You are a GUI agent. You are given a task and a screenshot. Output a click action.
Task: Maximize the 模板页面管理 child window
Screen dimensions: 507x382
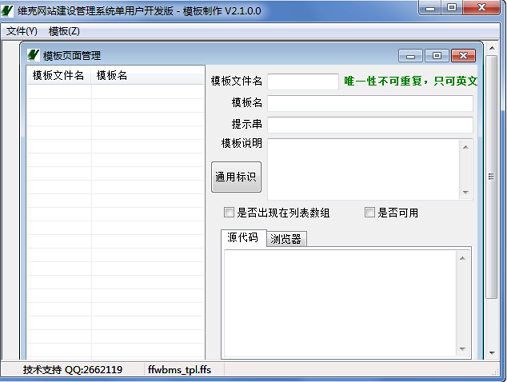[x=437, y=56]
